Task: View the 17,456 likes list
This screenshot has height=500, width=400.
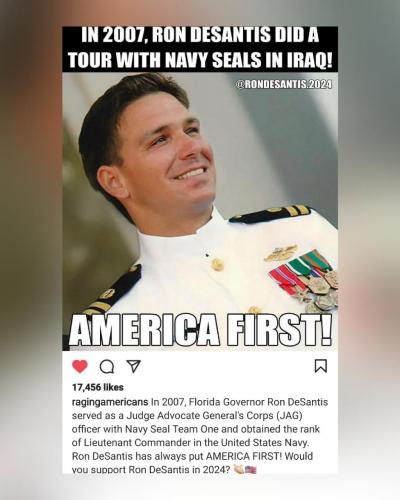Action: 98,387
